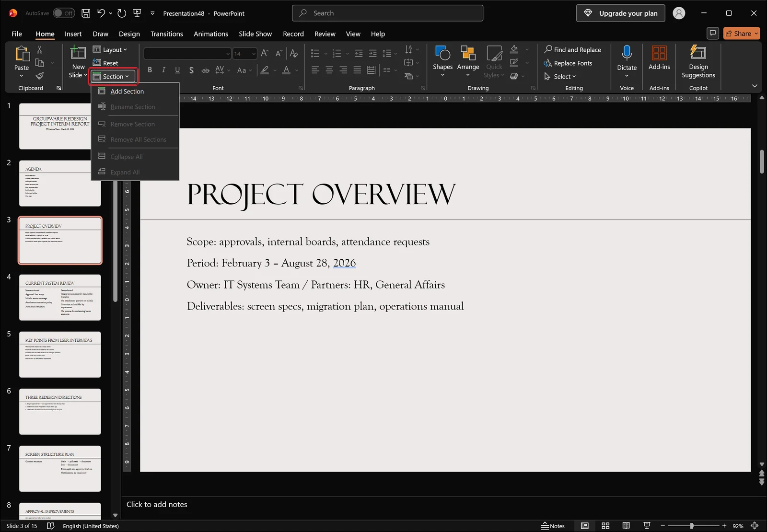This screenshot has height=532, width=767.
Task: Apply strikethrough to text
Action: tap(205, 70)
